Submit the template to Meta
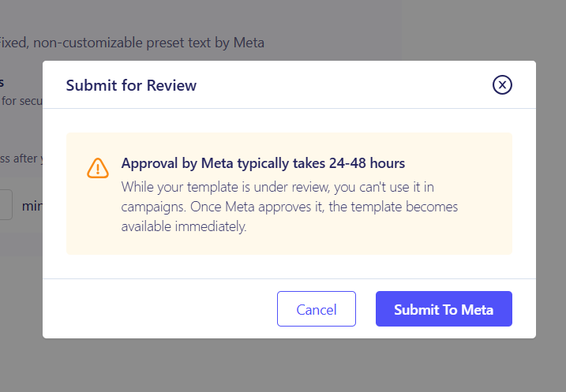566x392 pixels. pyautogui.click(x=444, y=308)
